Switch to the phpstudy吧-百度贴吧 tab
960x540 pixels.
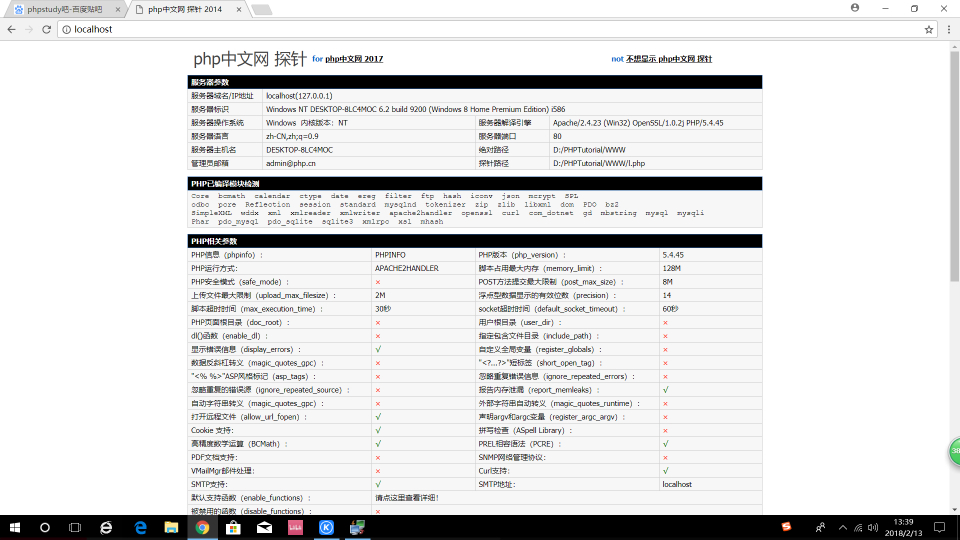64,9
